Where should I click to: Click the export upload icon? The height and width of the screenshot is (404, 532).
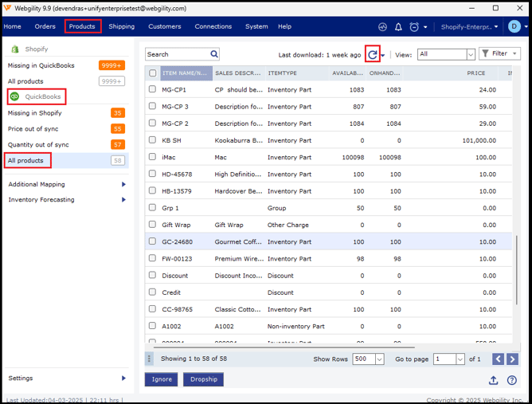494,380
